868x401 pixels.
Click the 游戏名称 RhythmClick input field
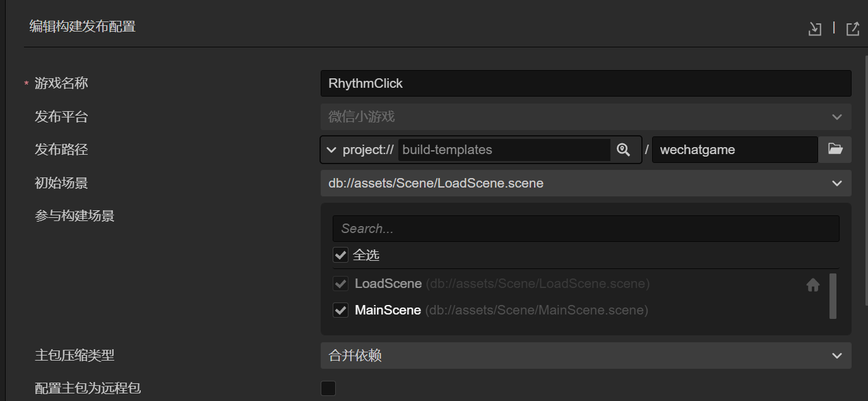tap(585, 83)
